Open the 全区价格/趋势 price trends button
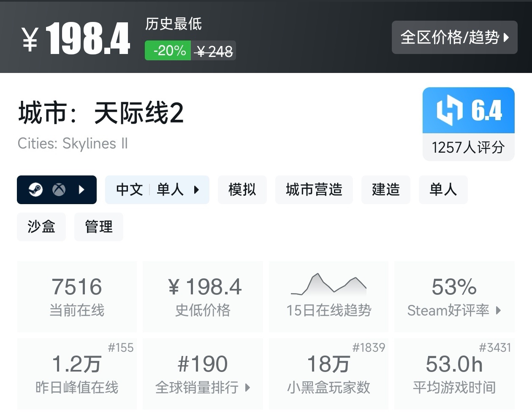 454,37
